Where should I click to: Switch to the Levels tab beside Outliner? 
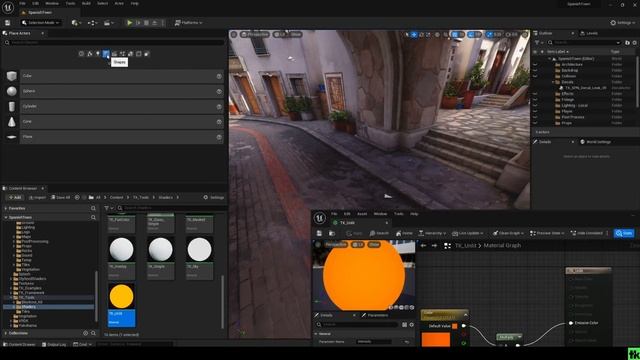pos(589,33)
